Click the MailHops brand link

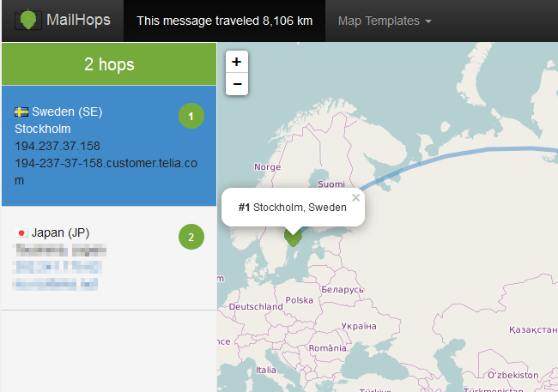(x=78, y=21)
